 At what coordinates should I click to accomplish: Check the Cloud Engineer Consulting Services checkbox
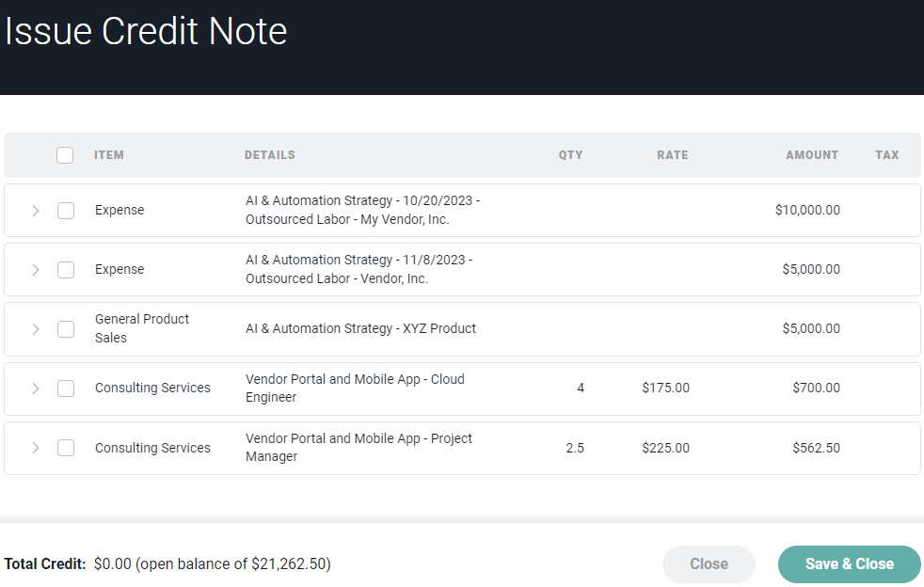[66, 389]
